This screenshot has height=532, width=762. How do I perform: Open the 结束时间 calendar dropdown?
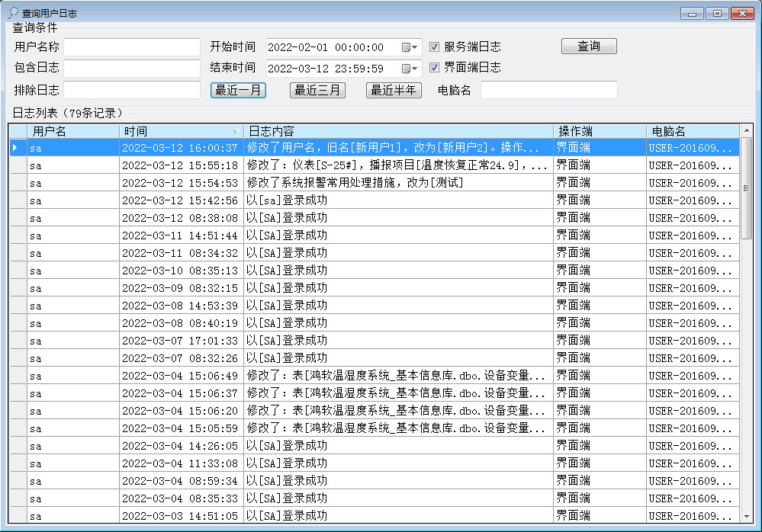pyautogui.click(x=410, y=69)
